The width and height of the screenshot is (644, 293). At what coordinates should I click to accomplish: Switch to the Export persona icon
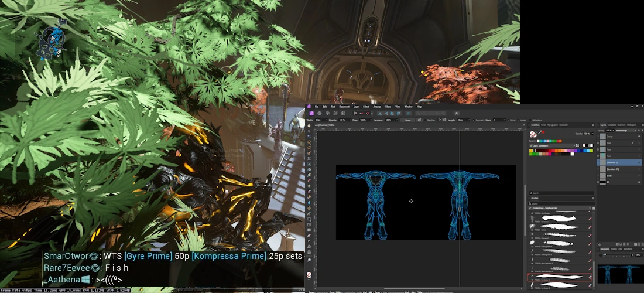[343, 113]
